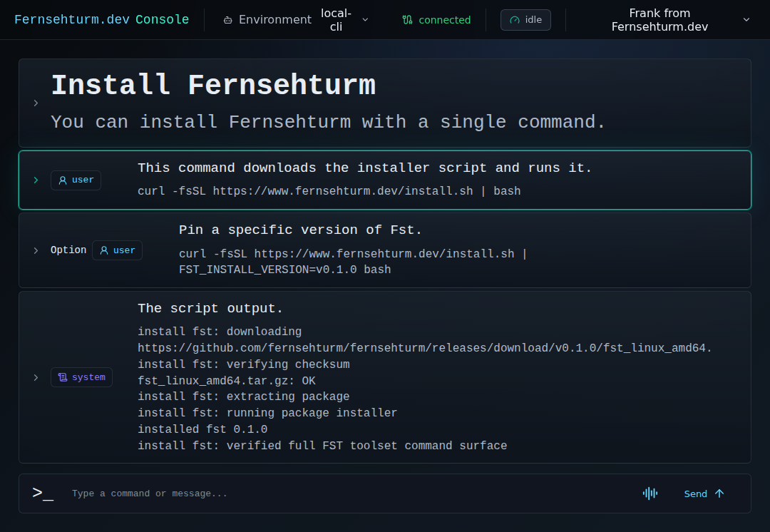Click the connected status branch icon
770x532 pixels.
pyautogui.click(x=407, y=20)
